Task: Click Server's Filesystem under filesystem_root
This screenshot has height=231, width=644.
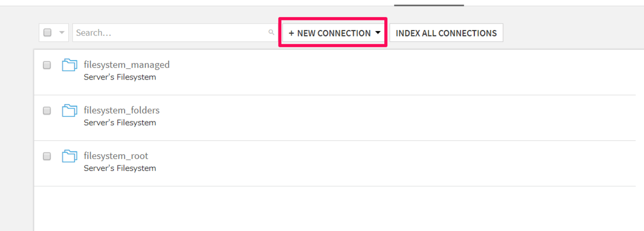Action: pyautogui.click(x=120, y=169)
